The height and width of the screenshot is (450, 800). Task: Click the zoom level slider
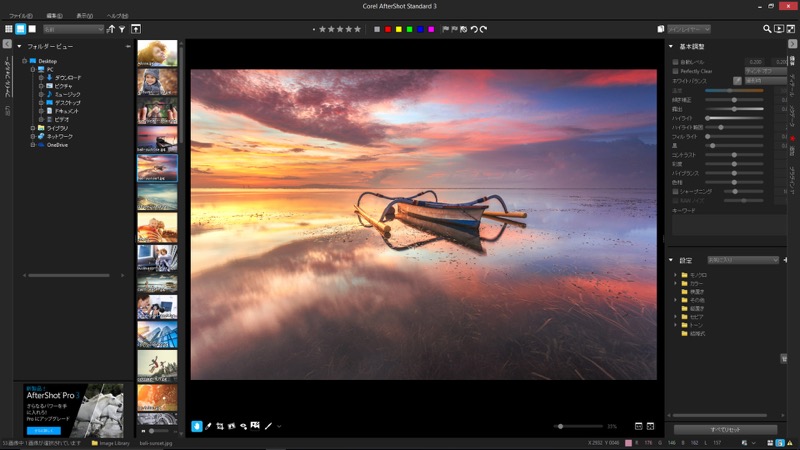[578, 426]
